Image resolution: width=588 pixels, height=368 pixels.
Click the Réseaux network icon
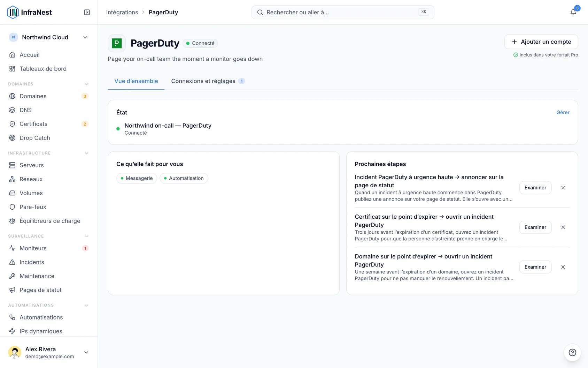(12, 179)
